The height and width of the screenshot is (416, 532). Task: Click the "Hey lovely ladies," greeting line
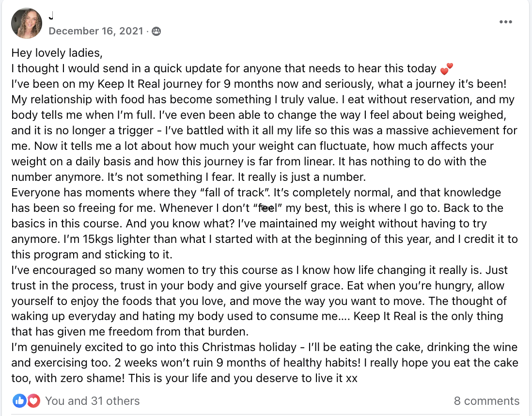click(x=57, y=53)
